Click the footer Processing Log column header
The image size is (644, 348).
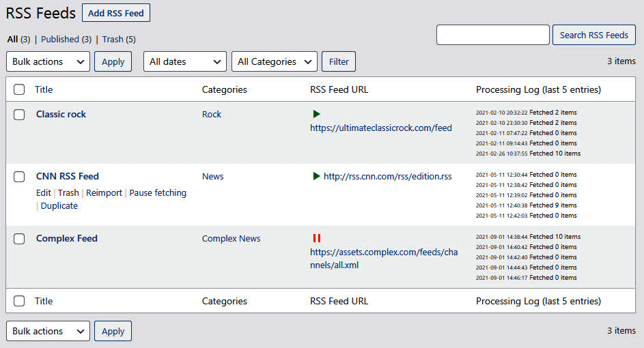tap(538, 301)
